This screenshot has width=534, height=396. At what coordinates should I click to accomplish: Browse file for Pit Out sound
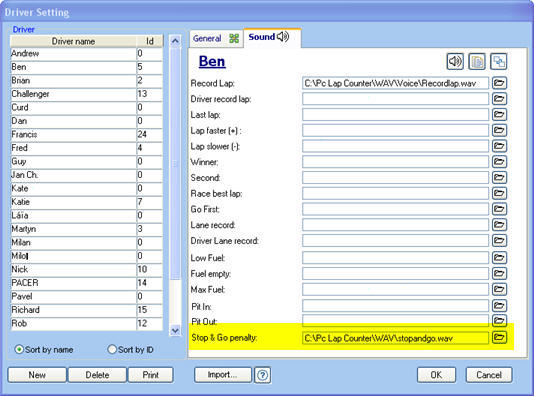pyautogui.click(x=499, y=320)
